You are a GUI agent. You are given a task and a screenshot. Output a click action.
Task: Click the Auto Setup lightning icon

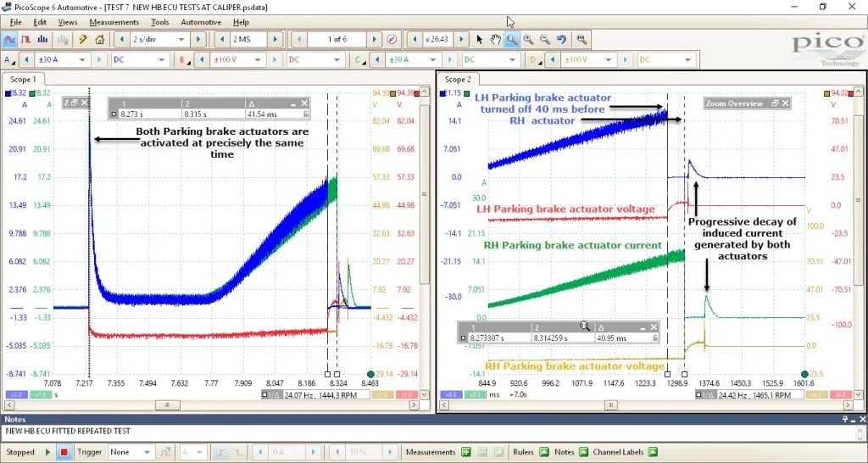[83, 39]
